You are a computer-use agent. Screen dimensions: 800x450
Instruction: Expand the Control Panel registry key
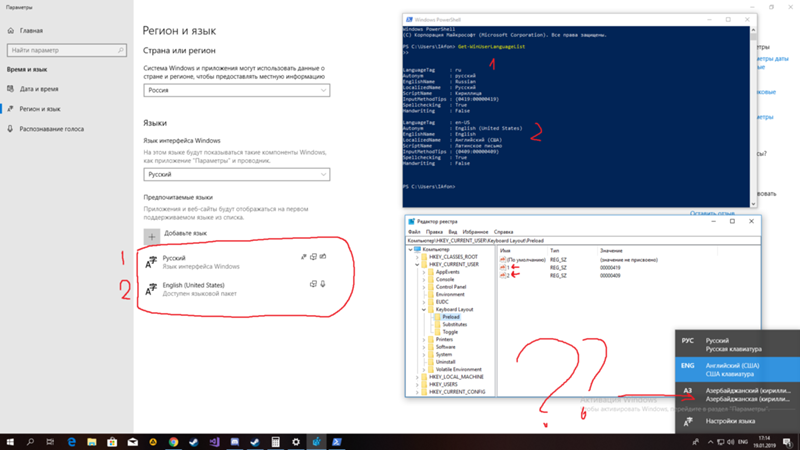(x=423, y=287)
